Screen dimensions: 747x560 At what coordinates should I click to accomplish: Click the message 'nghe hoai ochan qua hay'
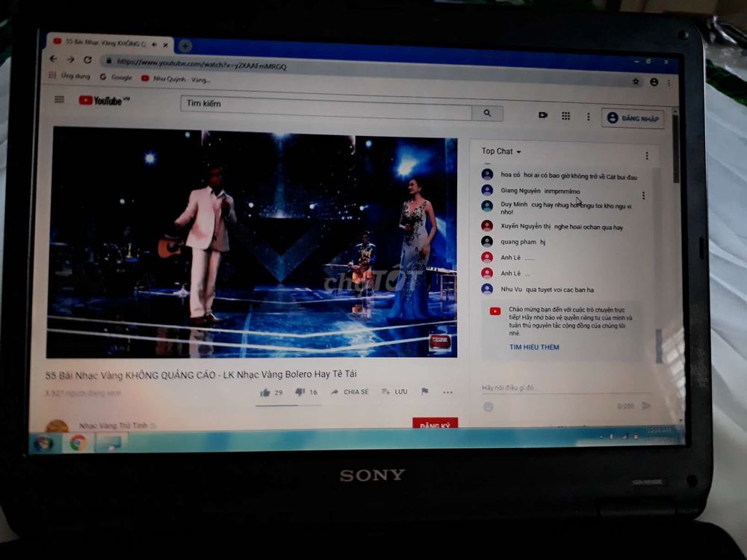tap(589, 227)
